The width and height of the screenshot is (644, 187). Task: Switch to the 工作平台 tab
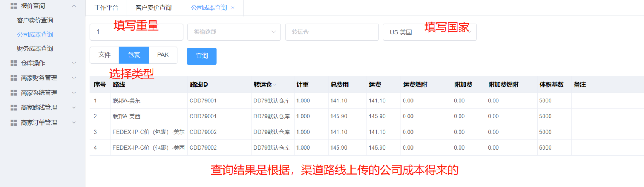click(106, 8)
